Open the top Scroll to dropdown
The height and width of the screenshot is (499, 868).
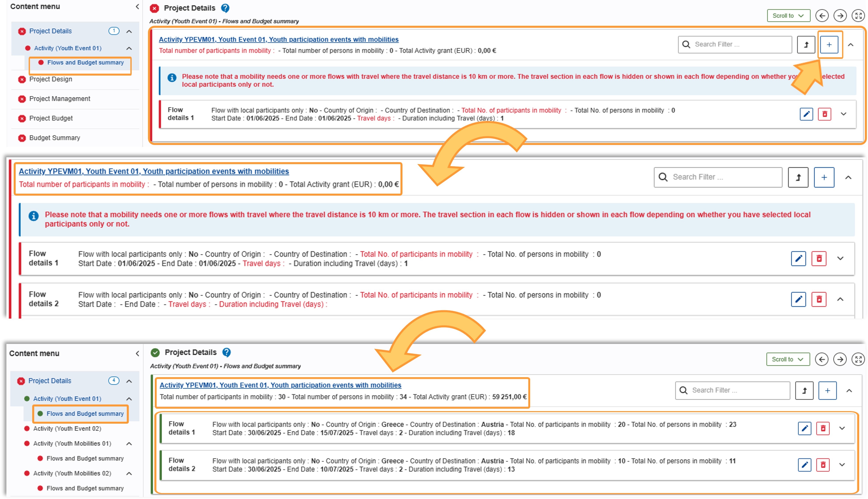pos(788,15)
